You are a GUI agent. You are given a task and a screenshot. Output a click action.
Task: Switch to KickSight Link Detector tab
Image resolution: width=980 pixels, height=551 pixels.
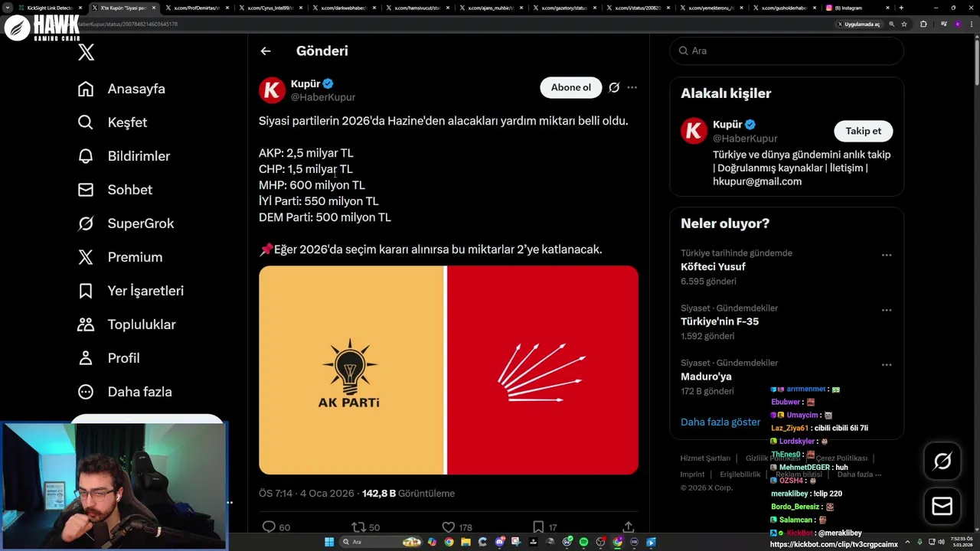pos(50,8)
